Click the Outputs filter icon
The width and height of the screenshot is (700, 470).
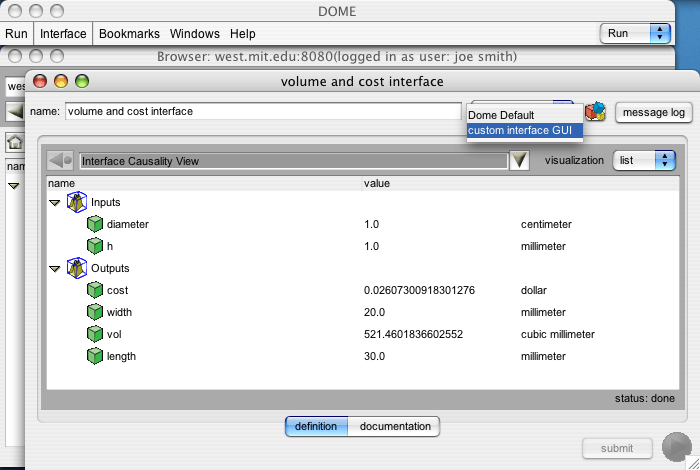coord(77,268)
